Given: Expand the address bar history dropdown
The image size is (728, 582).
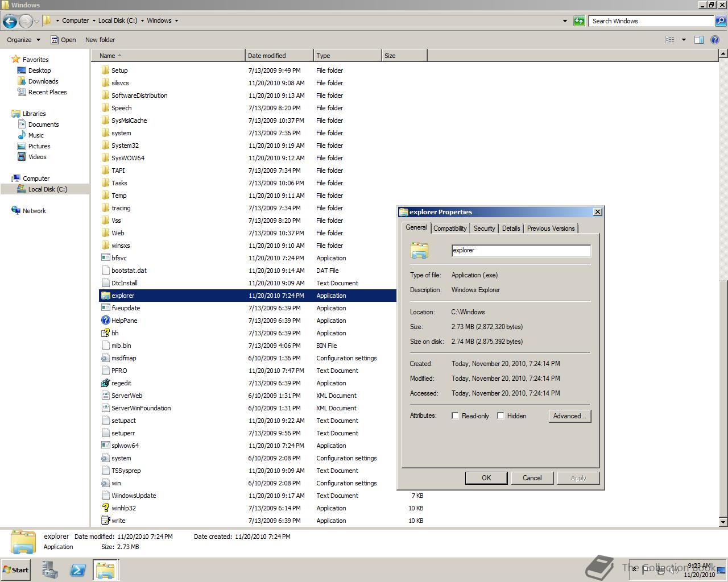Looking at the screenshot, I should click(565, 21).
